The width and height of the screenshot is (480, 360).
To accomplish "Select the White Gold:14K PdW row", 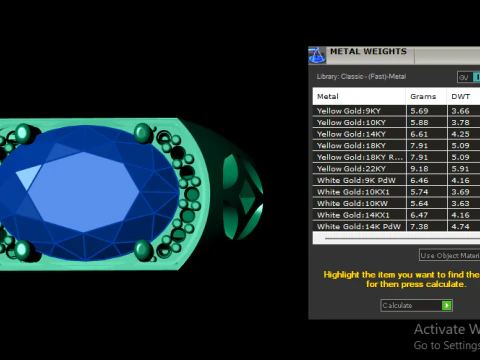I will click(396, 226).
